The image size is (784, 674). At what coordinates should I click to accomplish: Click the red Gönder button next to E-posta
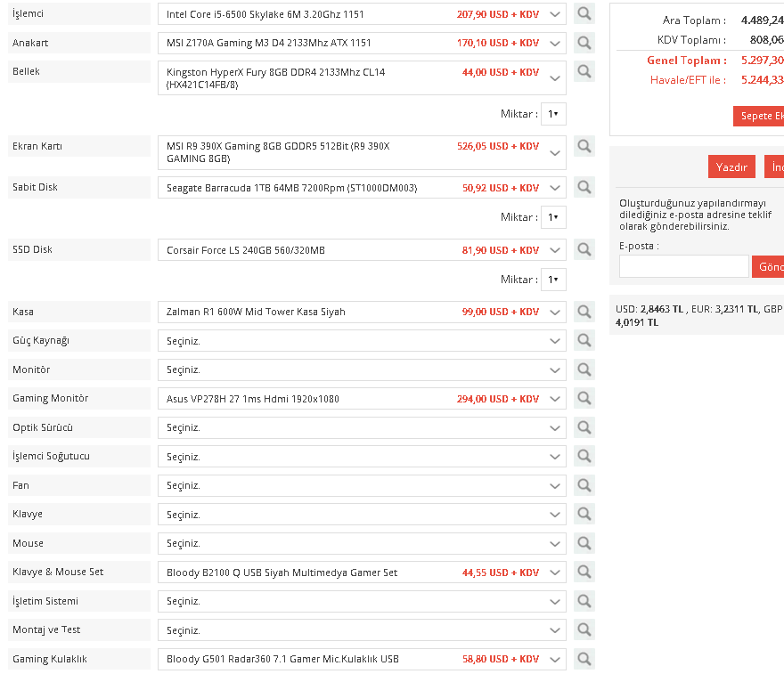(768, 267)
